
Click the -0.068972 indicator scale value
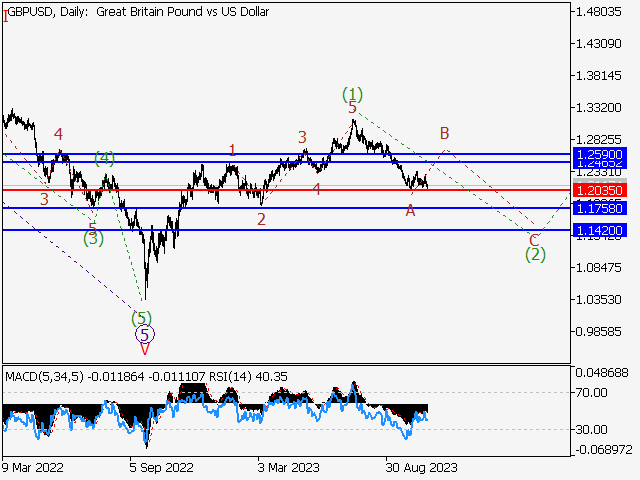click(x=604, y=450)
